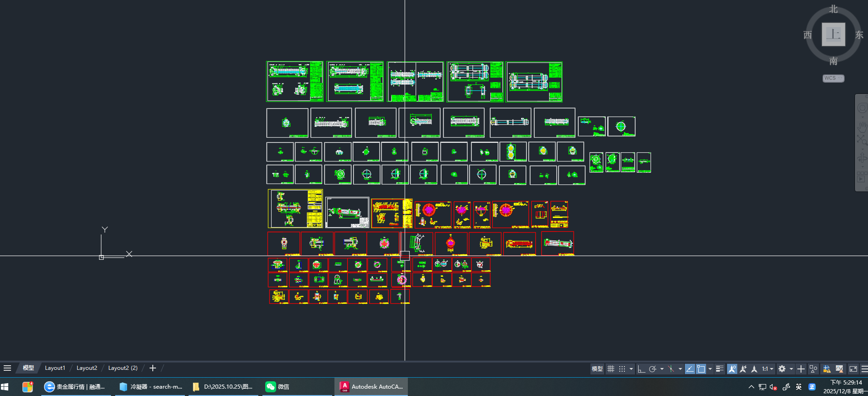868x396 pixels.
Task: Open 微信 WeChat from taskbar
Action: (297, 387)
